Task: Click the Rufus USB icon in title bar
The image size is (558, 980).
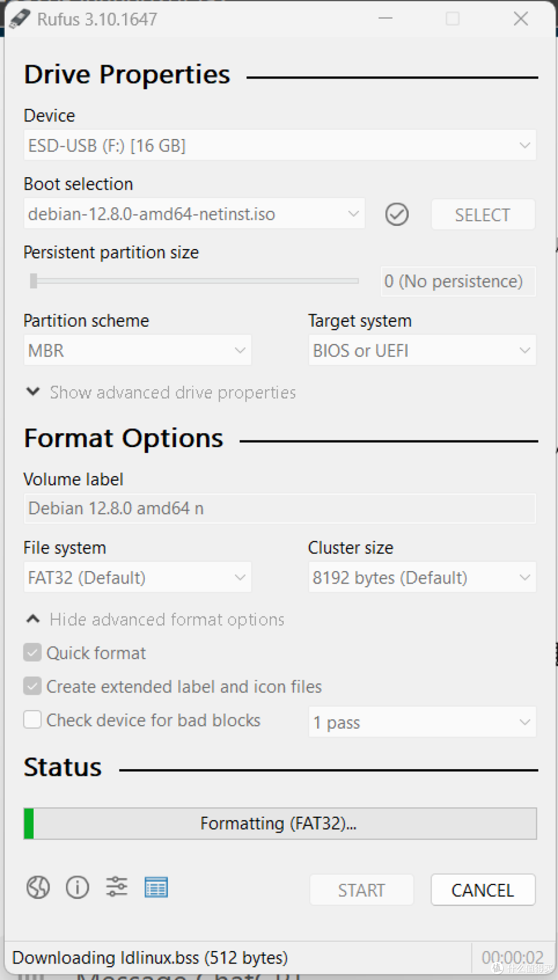Action: click(20, 19)
